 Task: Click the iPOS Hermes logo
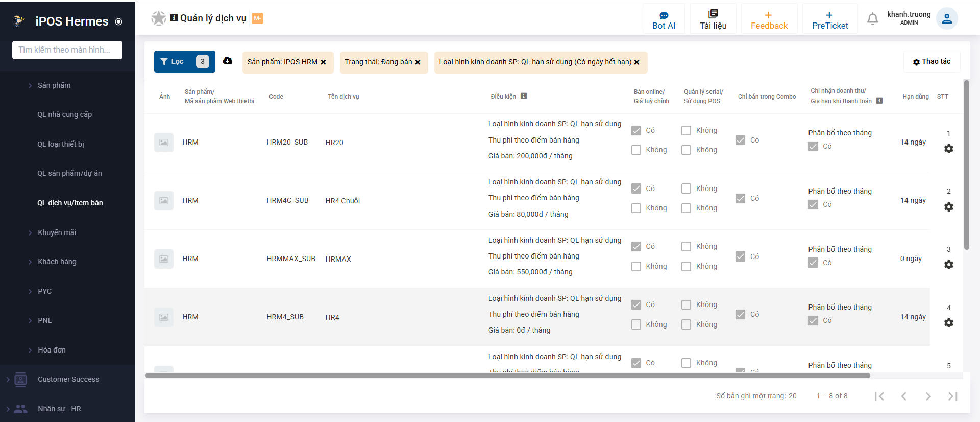pyautogui.click(x=19, y=21)
